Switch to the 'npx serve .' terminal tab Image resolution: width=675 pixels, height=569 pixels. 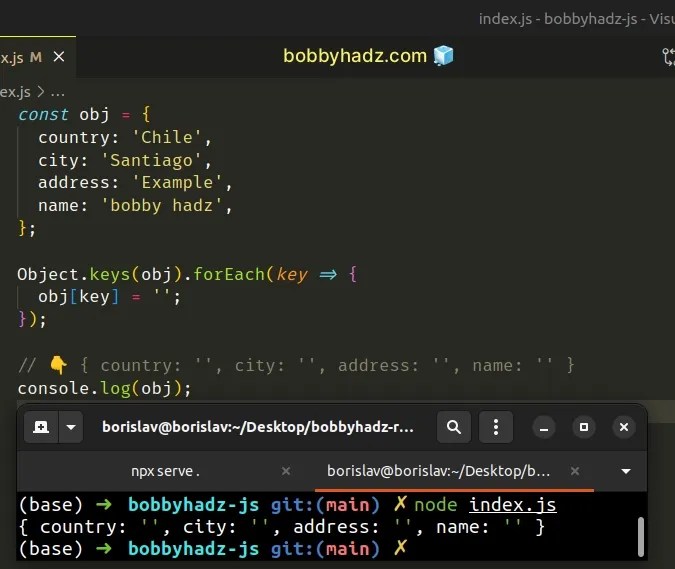165,471
